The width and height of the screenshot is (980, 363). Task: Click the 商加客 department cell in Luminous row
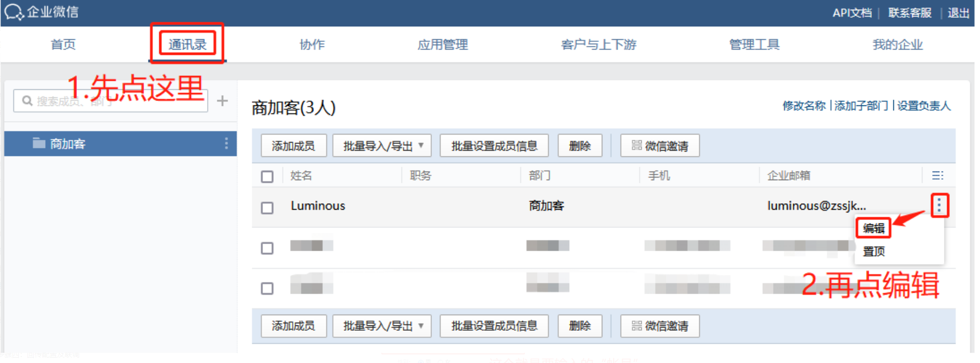pyautogui.click(x=546, y=206)
